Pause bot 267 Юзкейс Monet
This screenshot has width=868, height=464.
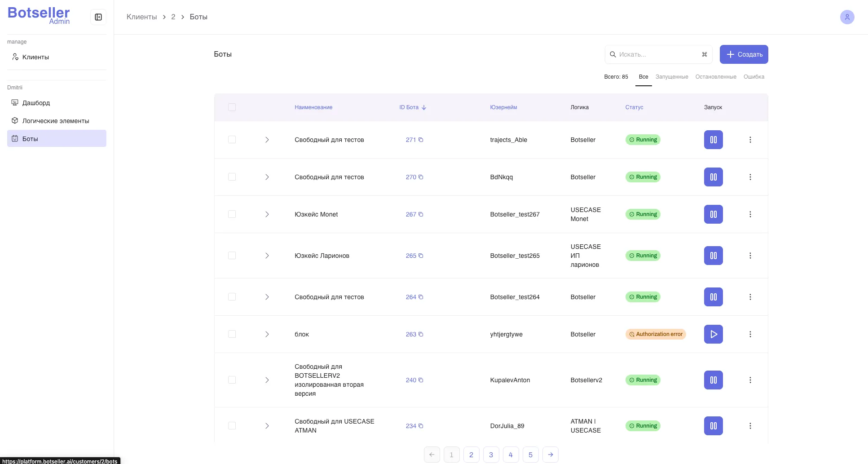pos(713,214)
